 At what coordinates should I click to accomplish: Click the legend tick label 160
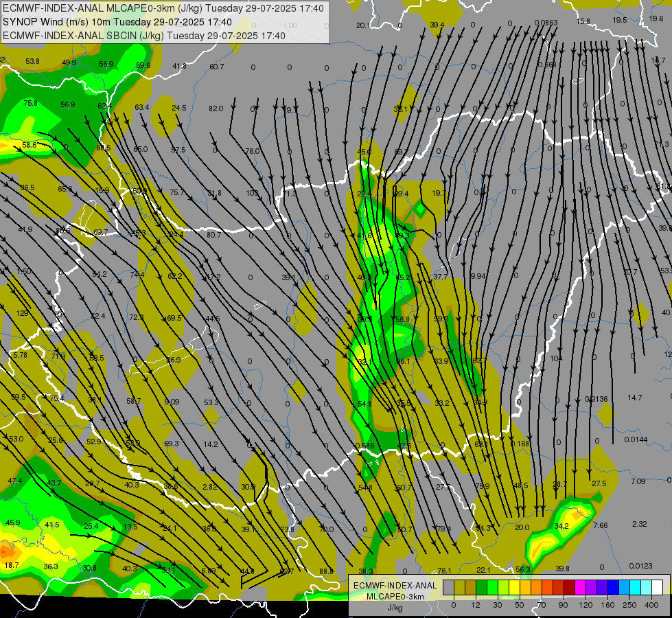tap(607, 605)
